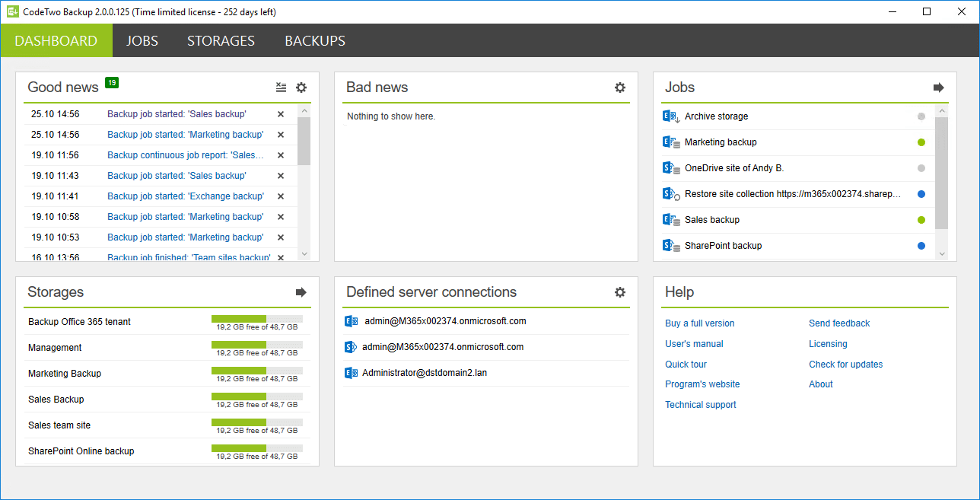Click the arrow icon in Jobs panel header
980x500 pixels.
tap(939, 88)
